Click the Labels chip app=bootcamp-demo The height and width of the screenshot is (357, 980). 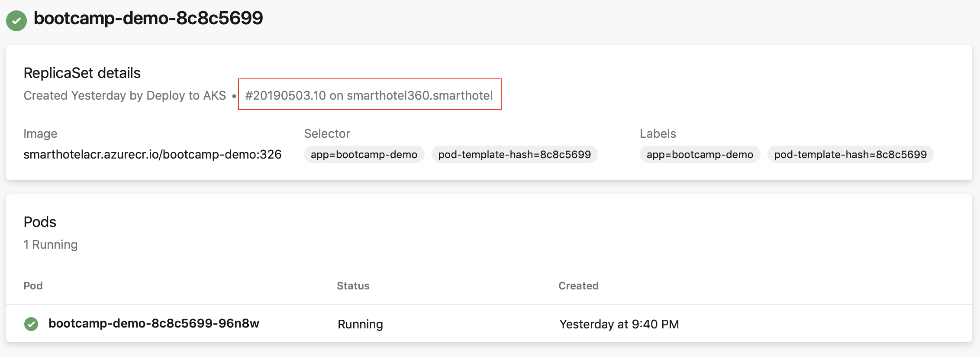(700, 154)
